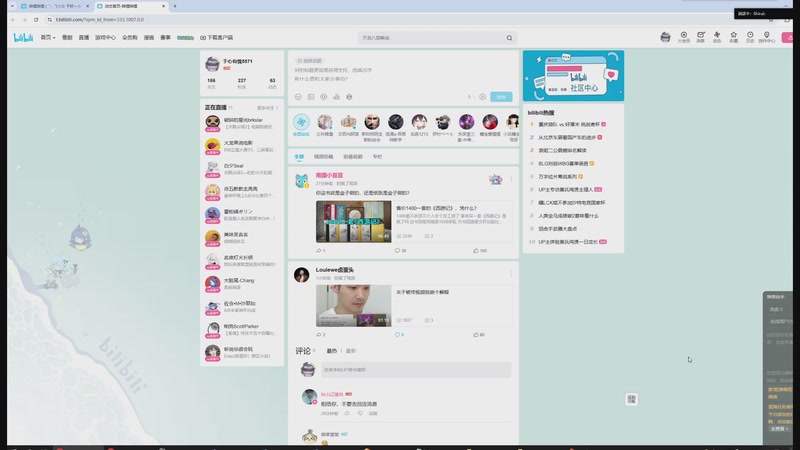
Task: Open the 西游记 video thumbnail
Action: (354, 221)
